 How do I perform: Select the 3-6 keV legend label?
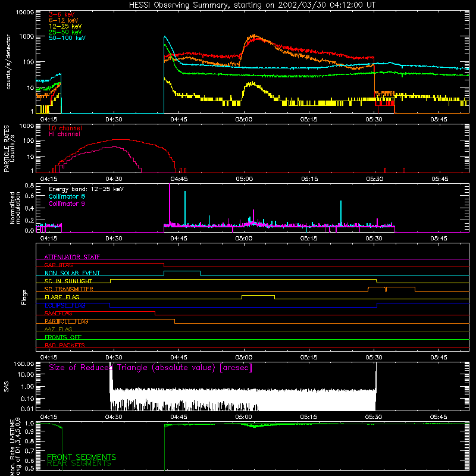tap(61, 14)
